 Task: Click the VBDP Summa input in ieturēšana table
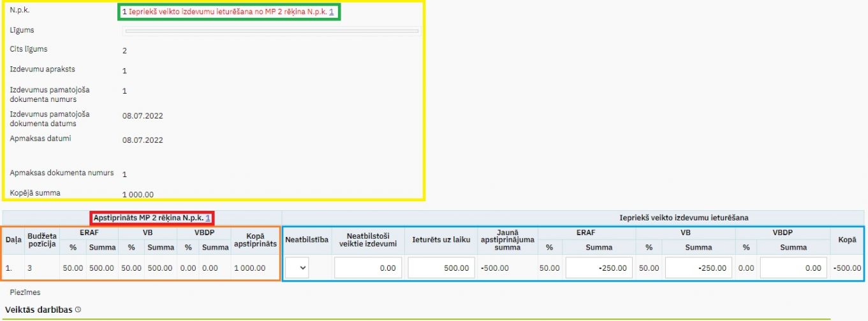click(793, 268)
